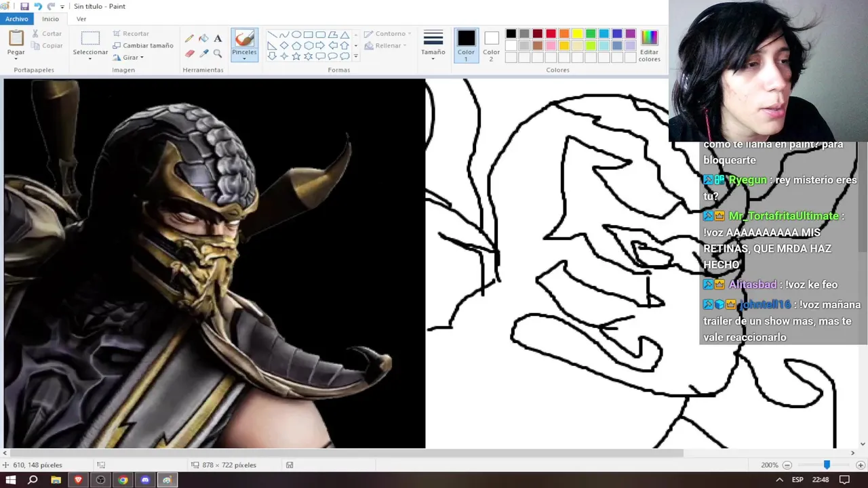Activate the Color 2 background selector
This screenshot has height=488, width=868.
(x=491, y=45)
